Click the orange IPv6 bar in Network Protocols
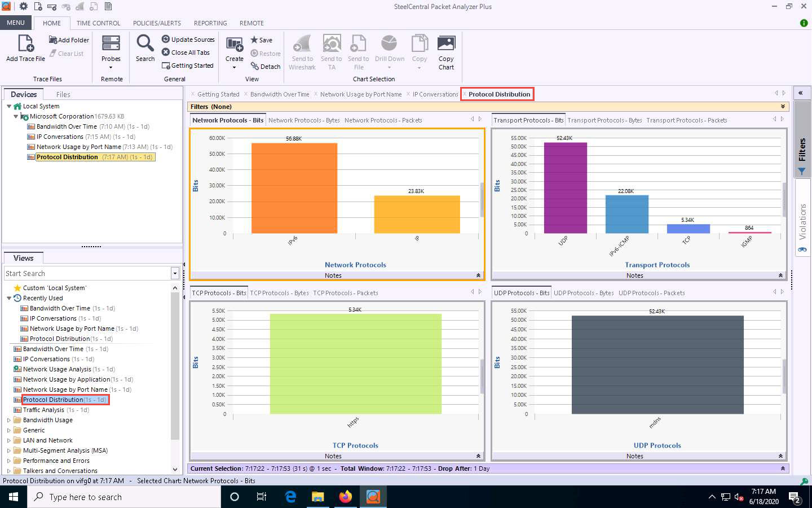 pos(294,188)
